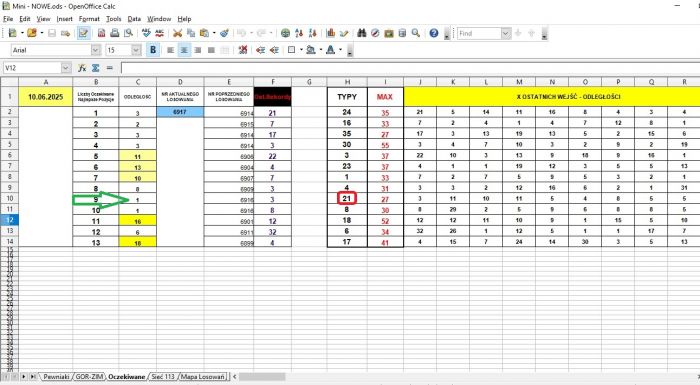Sort Ascending icon
Viewport: 700px width, 385px height.
tap(299, 33)
